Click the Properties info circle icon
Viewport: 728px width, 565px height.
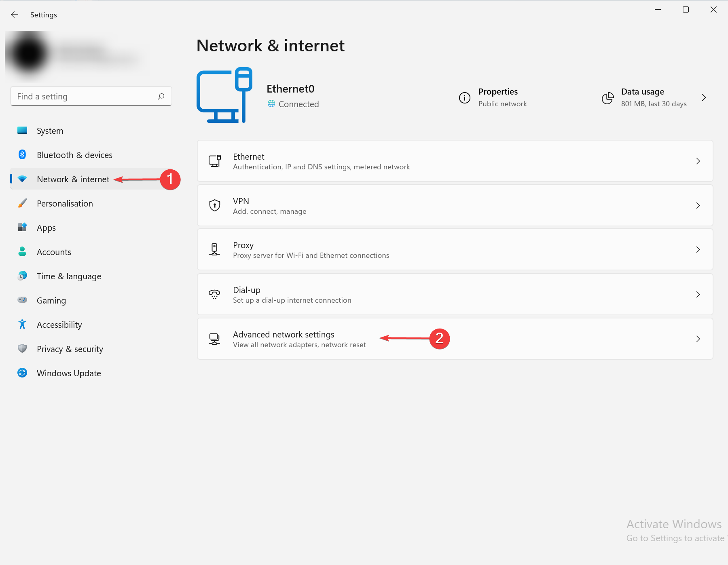[465, 97]
